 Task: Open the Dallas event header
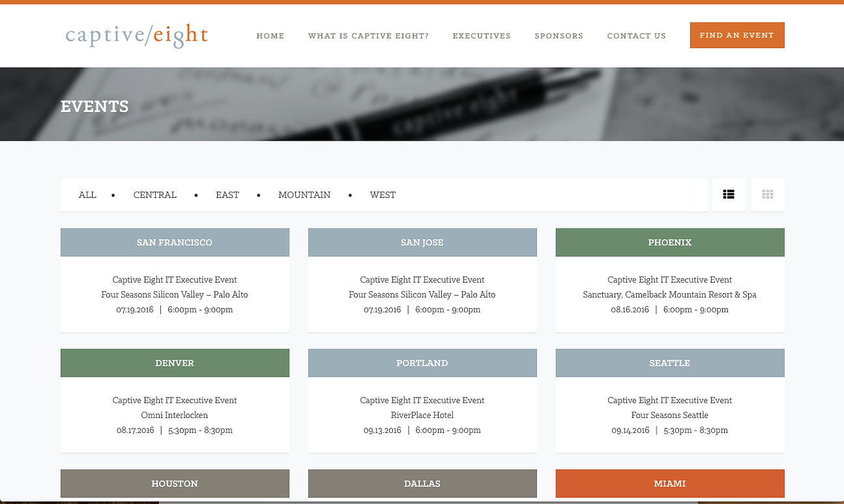point(422,484)
